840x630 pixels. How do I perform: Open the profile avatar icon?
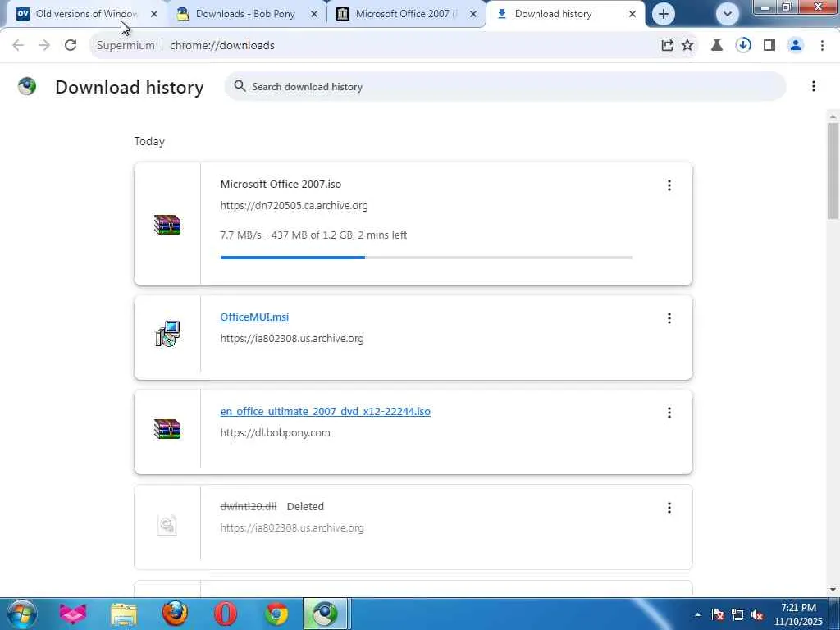(x=796, y=46)
